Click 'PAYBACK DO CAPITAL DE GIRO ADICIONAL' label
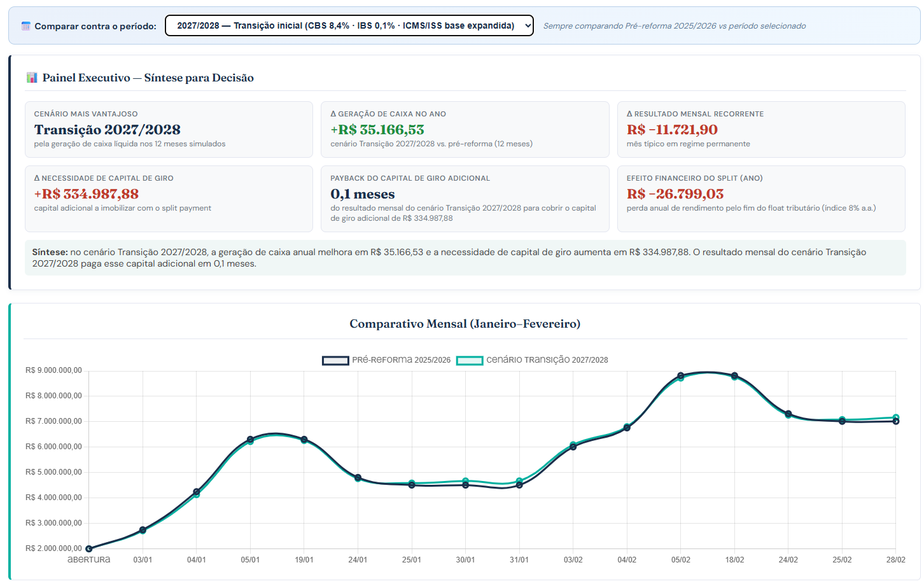 coord(410,178)
